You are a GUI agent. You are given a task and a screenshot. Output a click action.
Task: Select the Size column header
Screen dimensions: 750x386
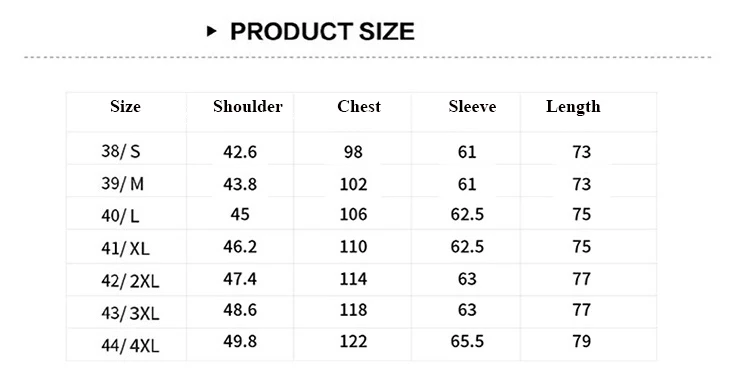click(125, 106)
